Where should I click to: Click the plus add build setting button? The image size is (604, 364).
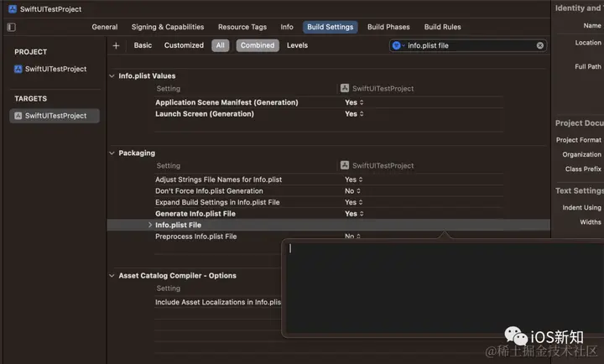point(116,46)
